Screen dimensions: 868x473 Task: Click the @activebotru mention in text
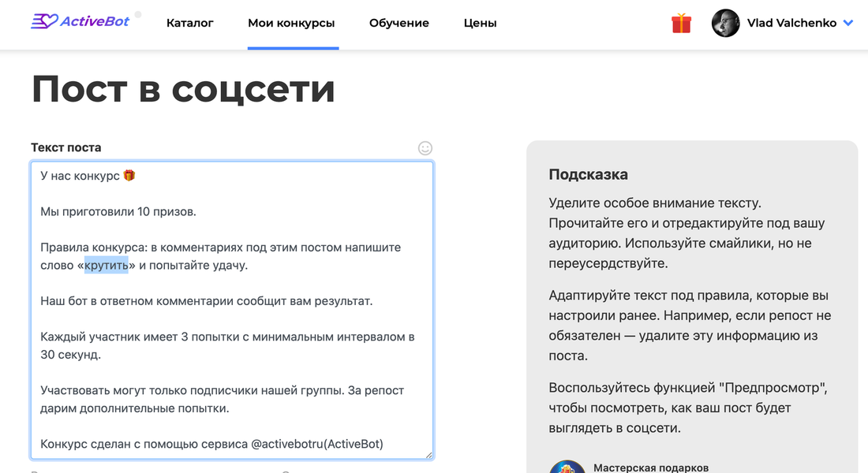(x=288, y=444)
